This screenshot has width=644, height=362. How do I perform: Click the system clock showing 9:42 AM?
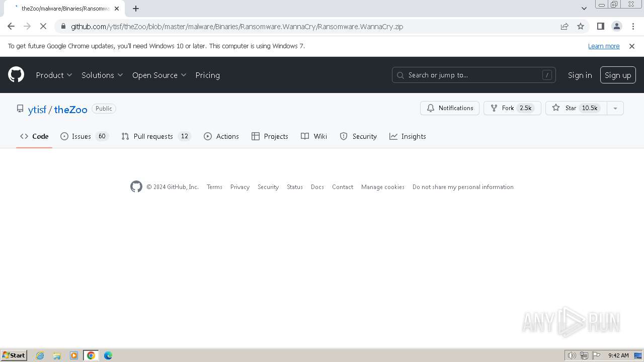coord(618,355)
